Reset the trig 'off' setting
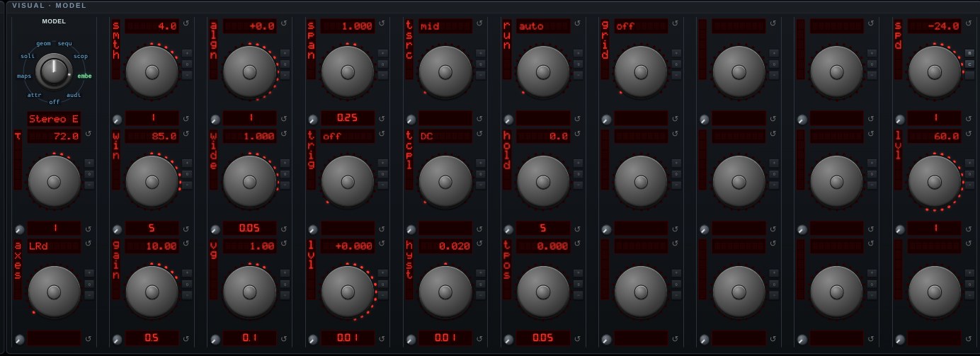The width and height of the screenshot is (980, 356). pyautogui.click(x=381, y=134)
